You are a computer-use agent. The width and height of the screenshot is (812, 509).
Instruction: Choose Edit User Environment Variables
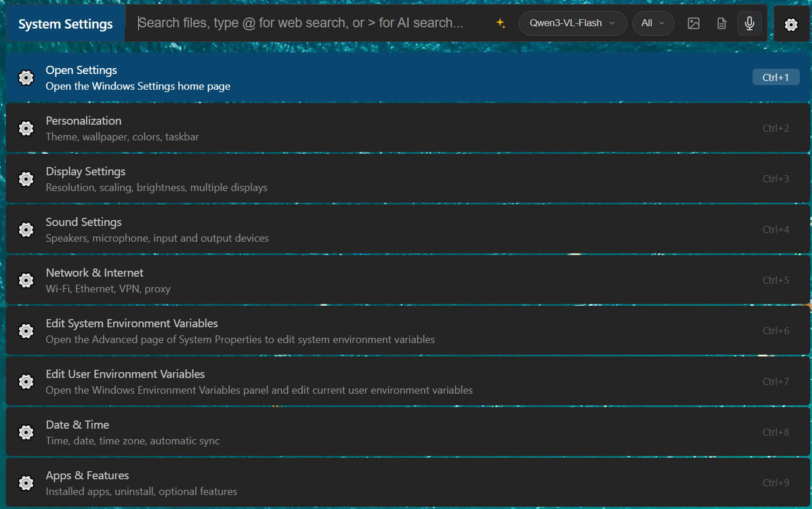point(408,381)
